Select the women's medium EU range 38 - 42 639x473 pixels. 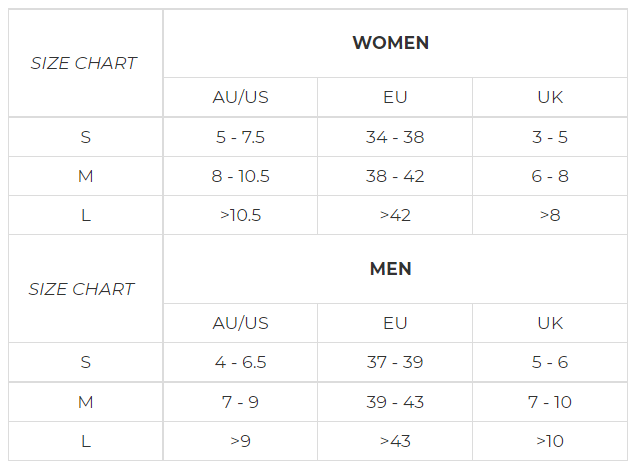[x=395, y=176]
